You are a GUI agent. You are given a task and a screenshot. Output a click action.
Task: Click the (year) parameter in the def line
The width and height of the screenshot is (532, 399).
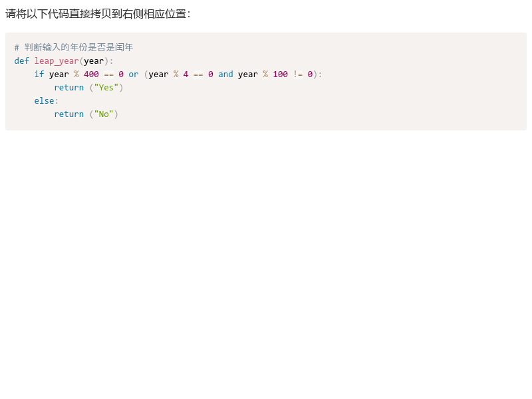[94, 61]
